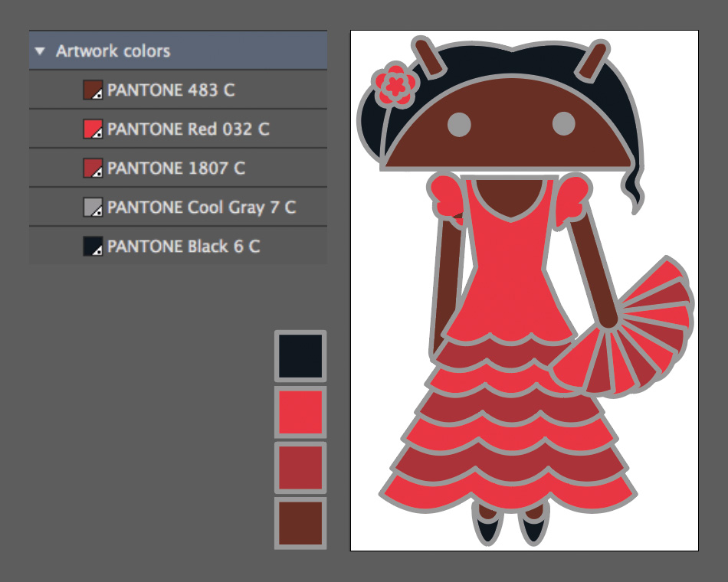728x582 pixels.
Task: Select PANTONE Cool Gray 7 C swatch icon
Action: [x=93, y=208]
